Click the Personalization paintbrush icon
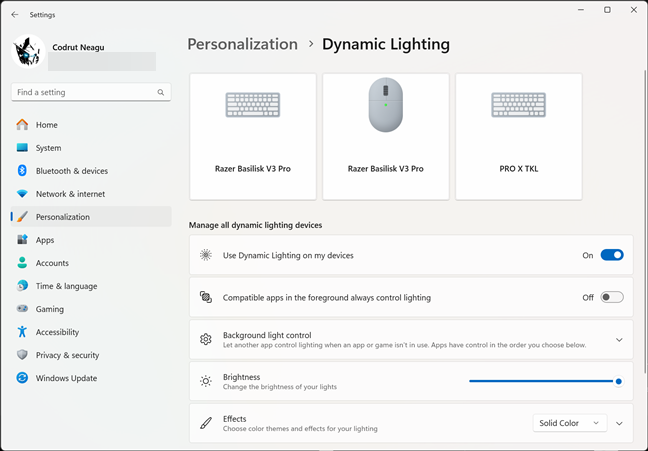The image size is (648, 451). [22, 217]
